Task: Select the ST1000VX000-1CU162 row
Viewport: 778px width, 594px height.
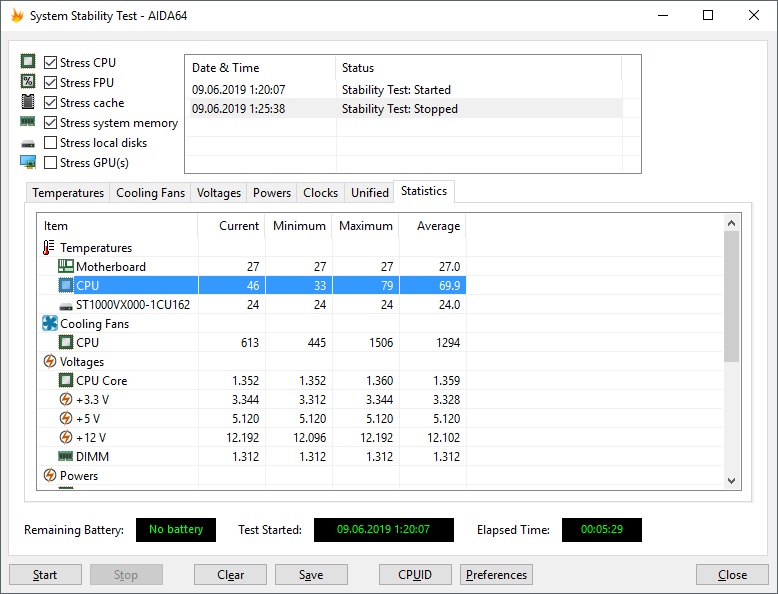Action: pos(252,305)
